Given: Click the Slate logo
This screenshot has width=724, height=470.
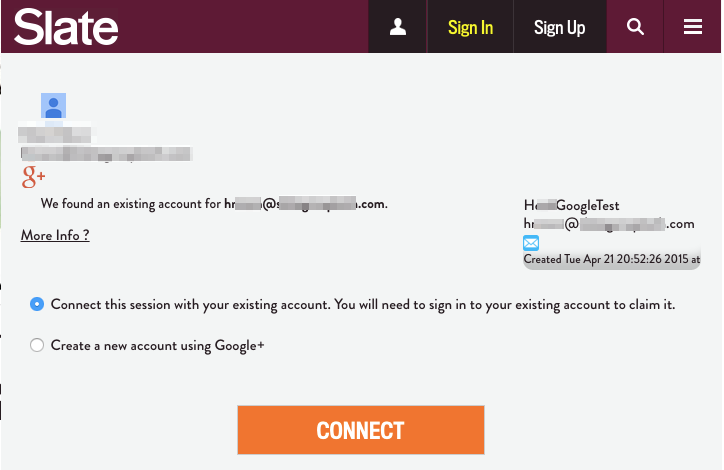Looking at the screenshot, I should click(66, 27).
